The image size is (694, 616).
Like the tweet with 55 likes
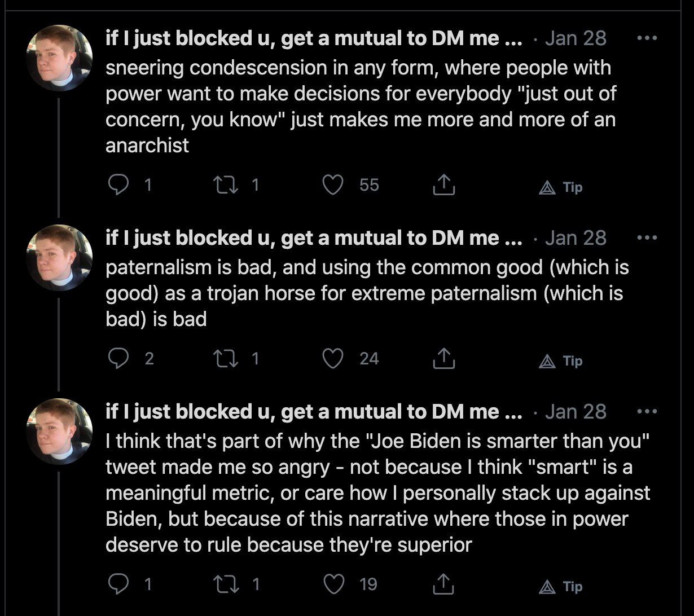pyautogui.click(x=333, y=185)
